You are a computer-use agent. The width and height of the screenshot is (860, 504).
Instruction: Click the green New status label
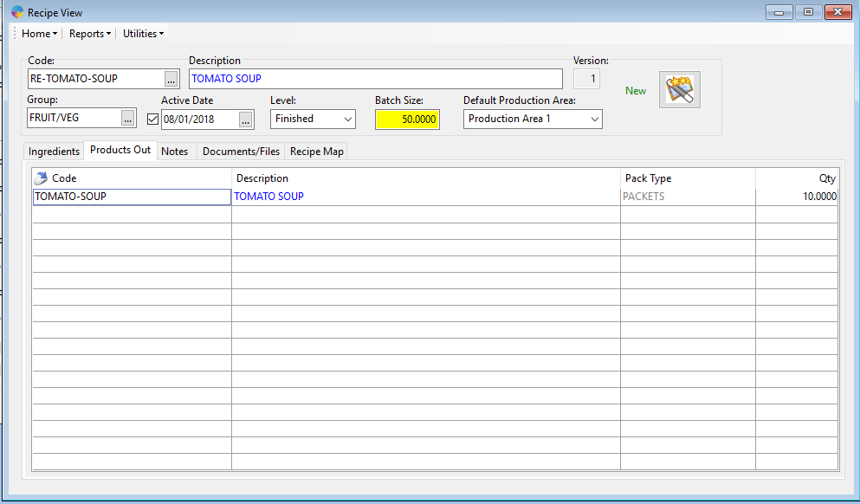(x=636, y=91)
